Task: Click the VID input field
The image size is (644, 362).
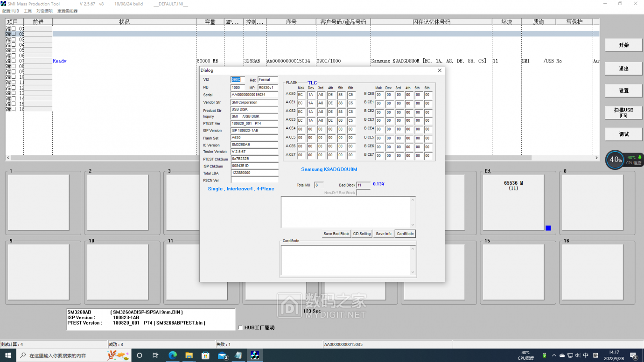Action: (x=238, y=80)
